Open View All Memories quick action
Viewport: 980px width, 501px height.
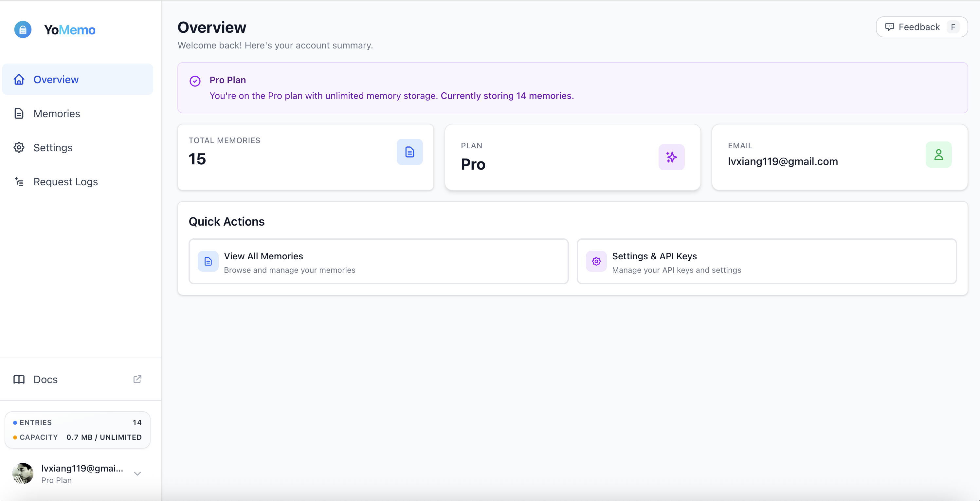[x=378, y=261]
